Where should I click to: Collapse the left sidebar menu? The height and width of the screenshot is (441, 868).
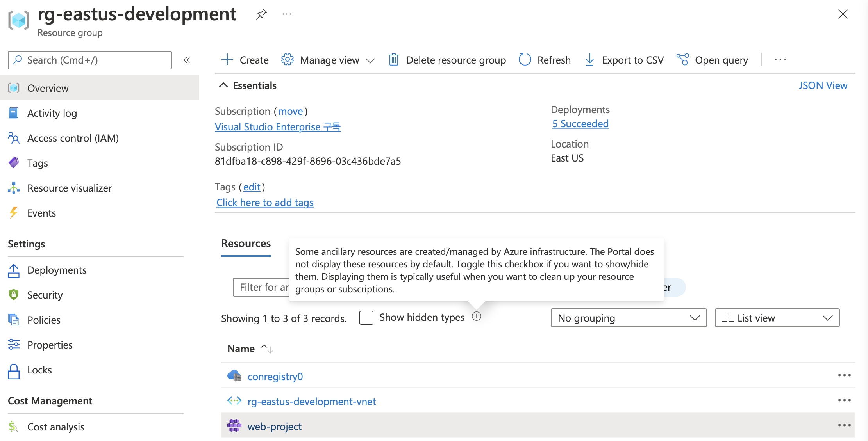coord(187,60)
